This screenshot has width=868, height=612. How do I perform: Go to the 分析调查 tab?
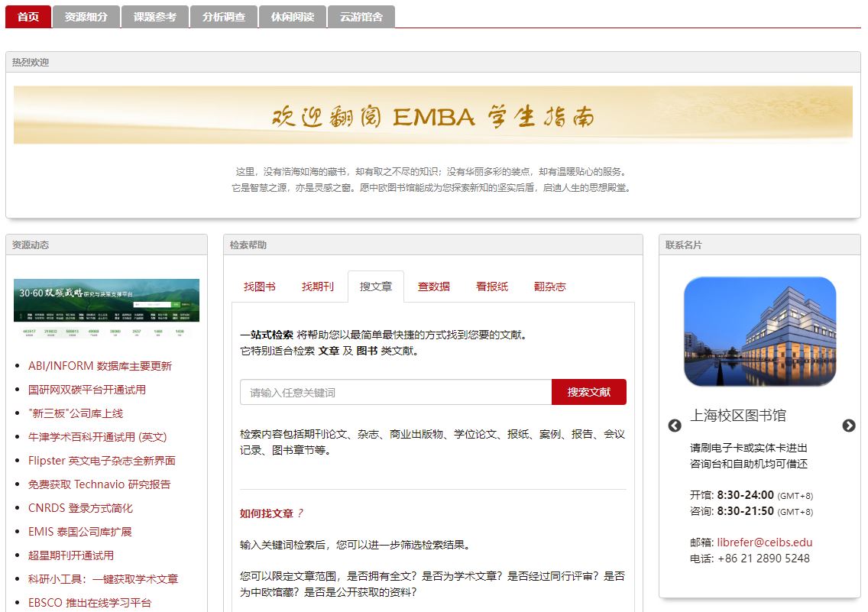coord(224,17)
